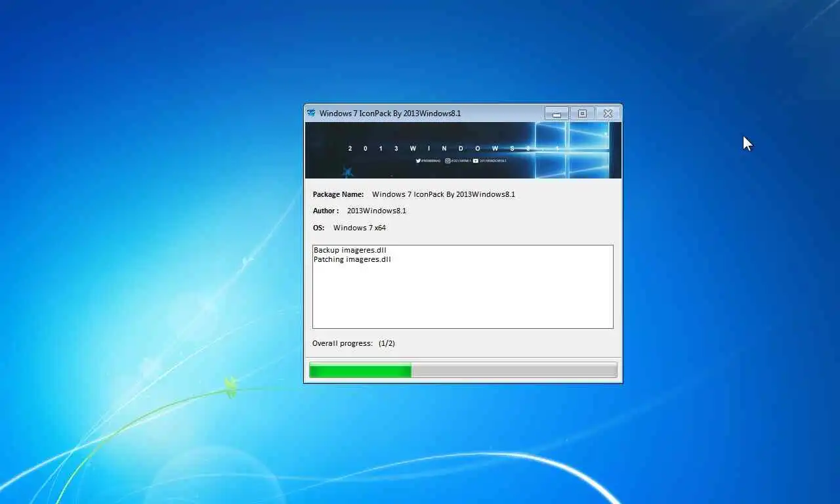The width and height of the screenshot is (840, 504).
Task: Click the YouTube icon in the banner
Action: 476,161
